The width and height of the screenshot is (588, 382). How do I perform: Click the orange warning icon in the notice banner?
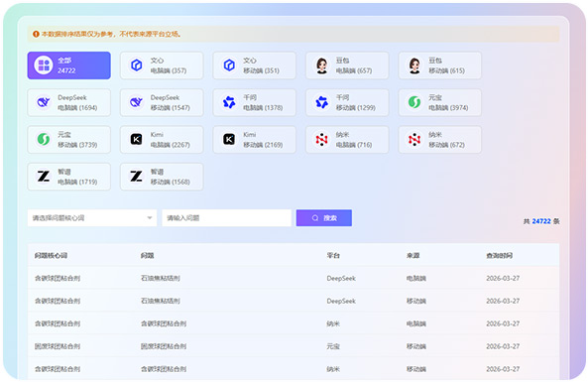click(x=36, y=34)
